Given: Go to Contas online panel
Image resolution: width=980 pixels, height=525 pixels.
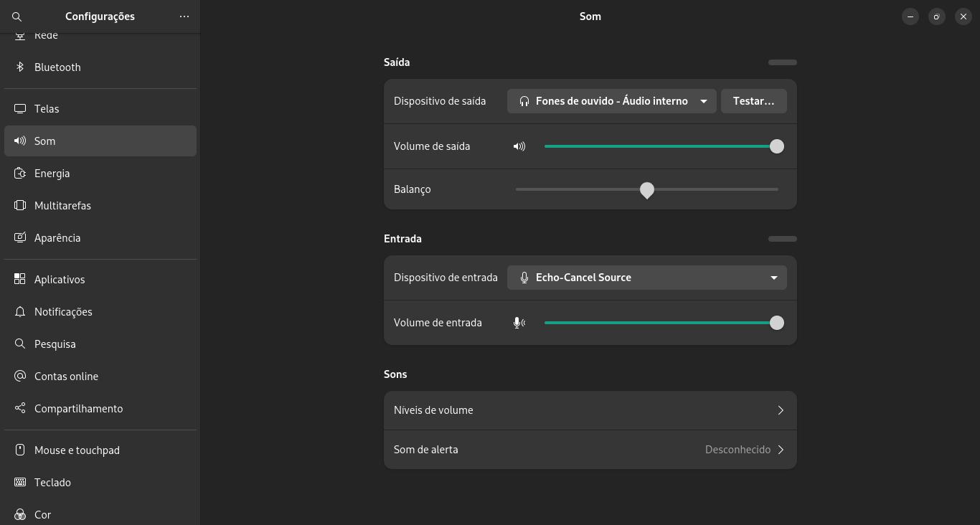Looking at the screenshot, I should pos(100,377).
